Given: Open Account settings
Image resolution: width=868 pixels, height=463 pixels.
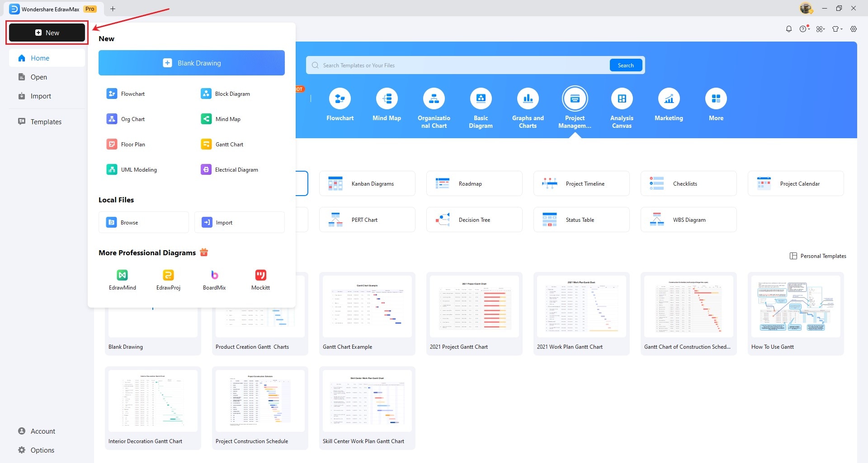Looking at the screenshot, I should [47, 431].
